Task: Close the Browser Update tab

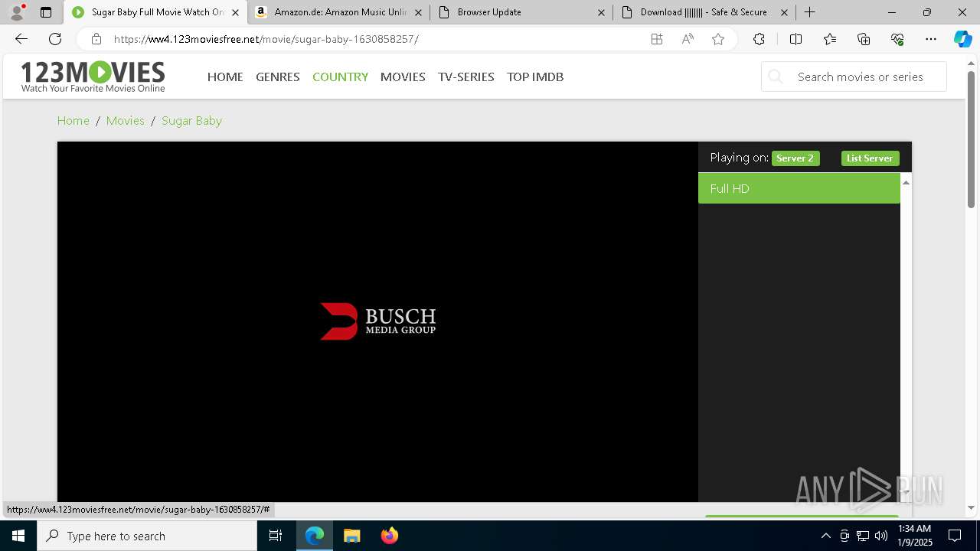Action: coord(601,12)
